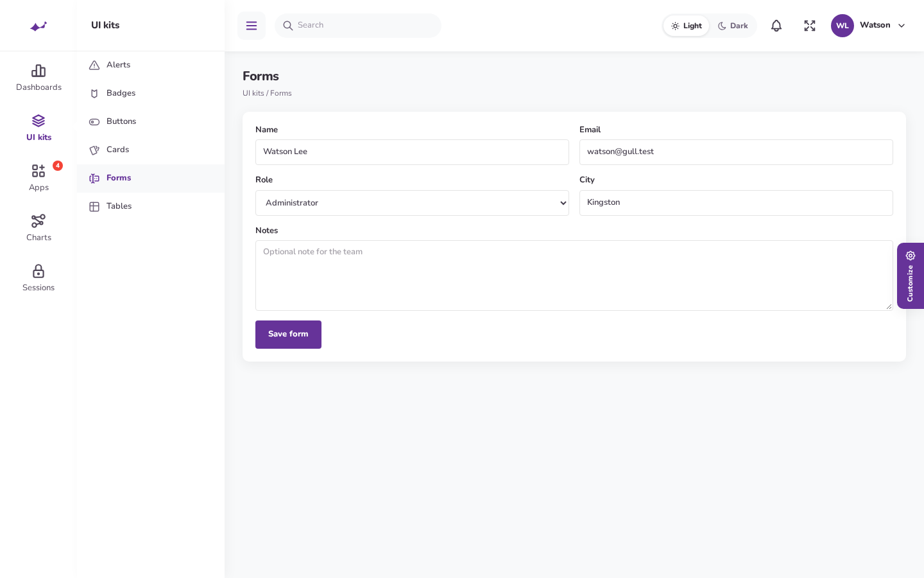The width and height of the screenshot is (924, 578).
Task: Click the Notes field label
Action: 266,231
